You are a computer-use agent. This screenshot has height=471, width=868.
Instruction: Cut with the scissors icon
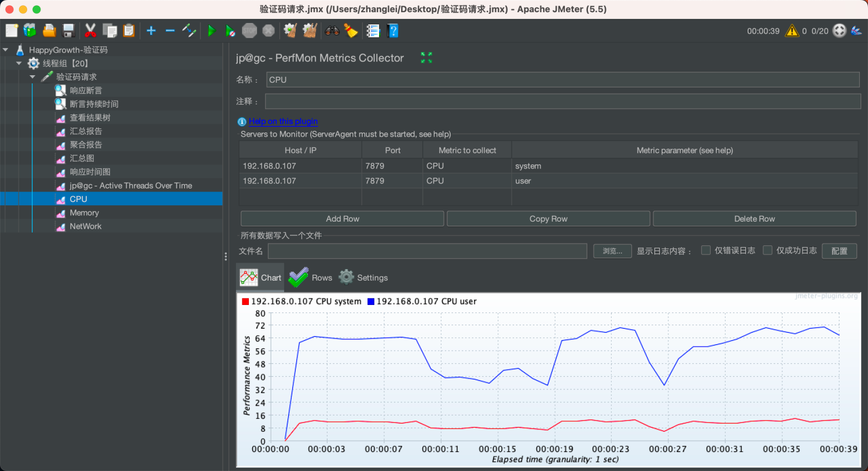tap(90, 31)
